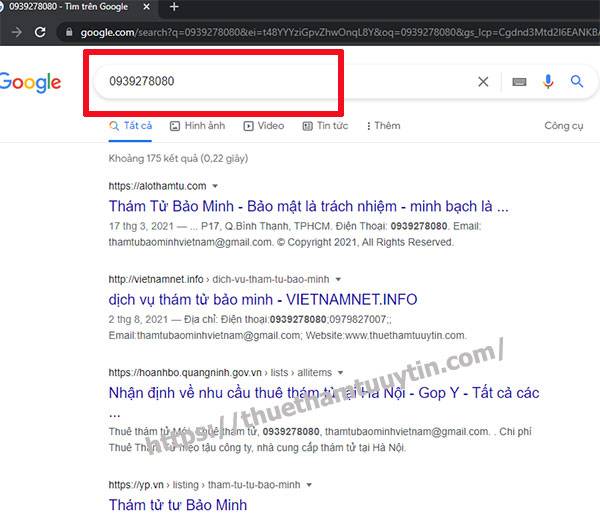
Task: Open a new browser tab
Action: tap(174, 7)
